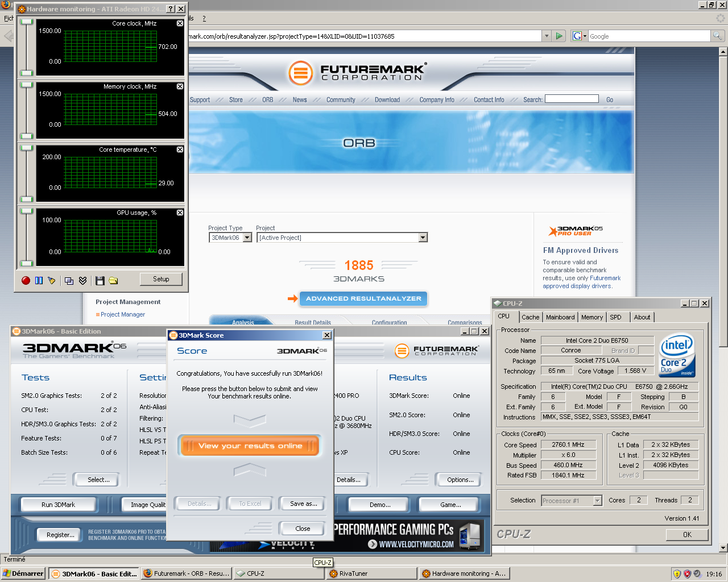Screen dimensions: 728x582
Task: Open volume control from the speaker tray icon
Action: [697, 574]
